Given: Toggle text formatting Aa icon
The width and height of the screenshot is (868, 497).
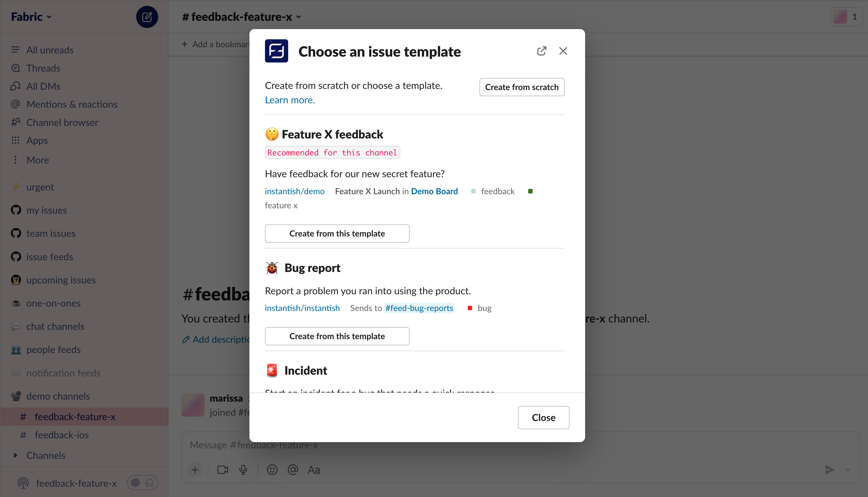Looking at the screenshot, I should click(x=314, y=470).
